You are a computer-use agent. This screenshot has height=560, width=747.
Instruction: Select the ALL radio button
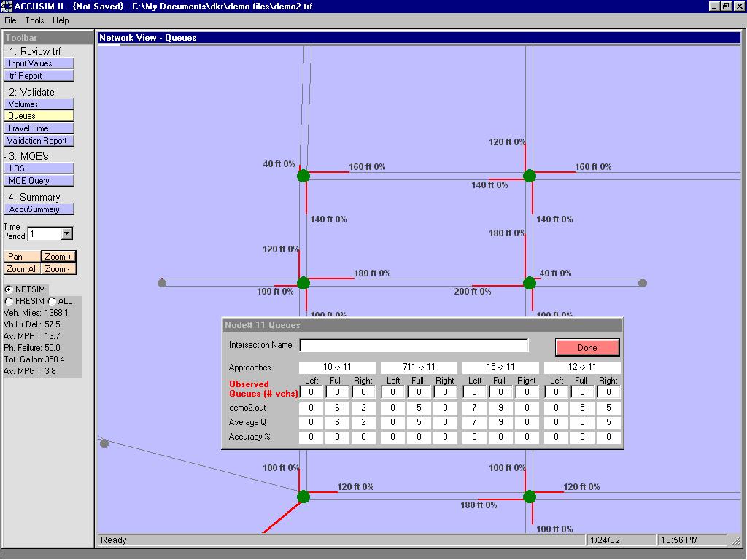coord(52,301)
